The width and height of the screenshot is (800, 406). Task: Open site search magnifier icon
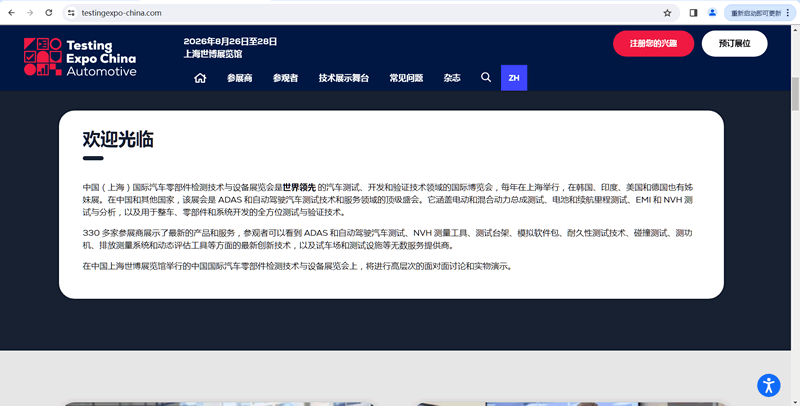(486, 78)
